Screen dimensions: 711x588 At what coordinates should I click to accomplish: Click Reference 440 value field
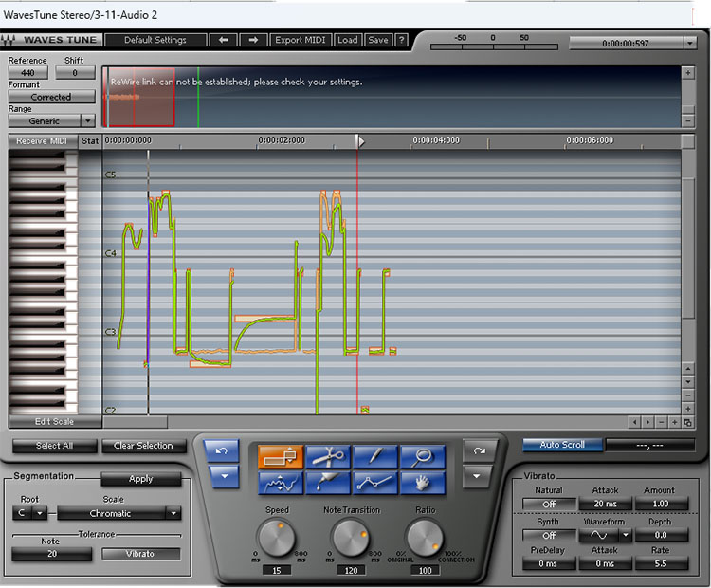[x=27, y=73]
